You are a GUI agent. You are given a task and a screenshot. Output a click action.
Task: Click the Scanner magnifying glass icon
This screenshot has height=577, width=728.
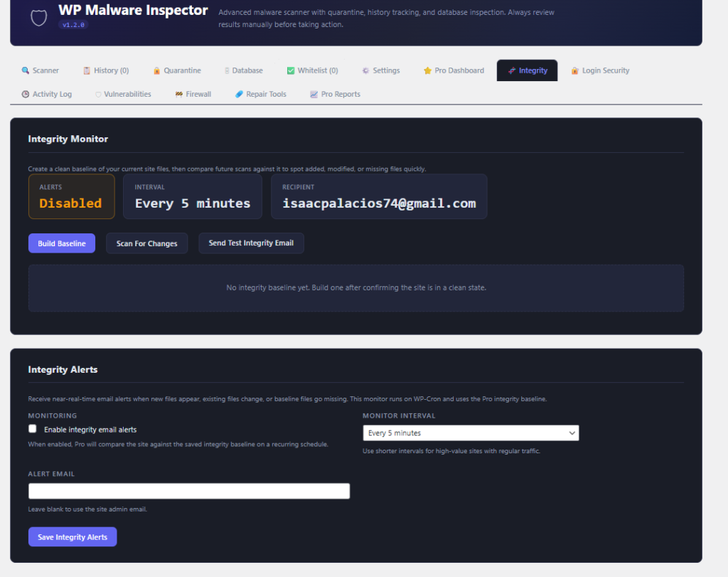(x=24, y=70)
